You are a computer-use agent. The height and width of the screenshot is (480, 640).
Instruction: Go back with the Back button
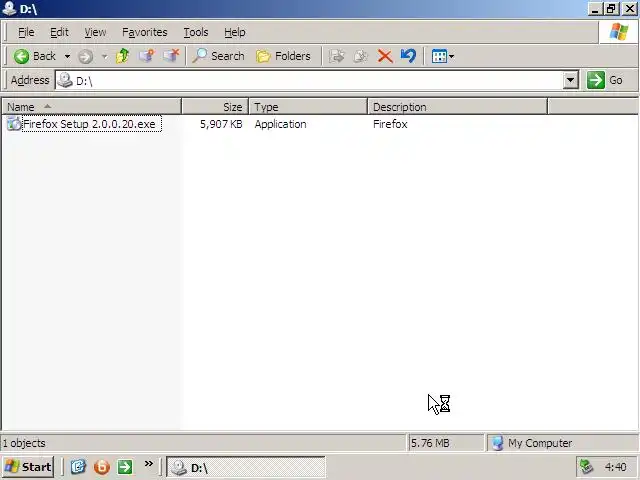34,56
